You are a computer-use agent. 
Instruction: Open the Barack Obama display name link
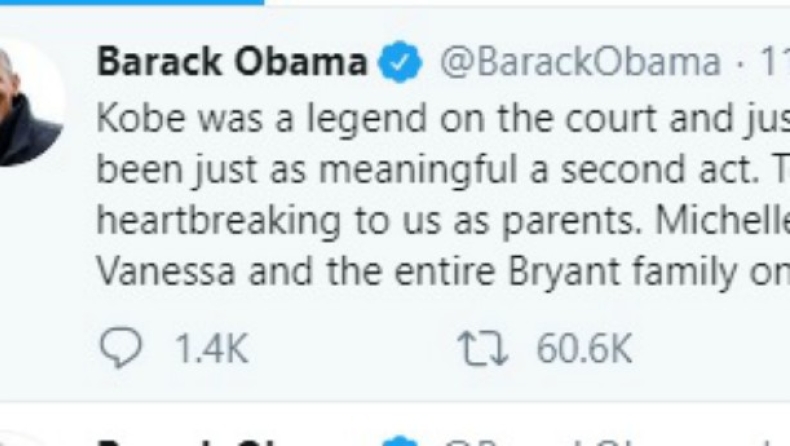point(232,62)
